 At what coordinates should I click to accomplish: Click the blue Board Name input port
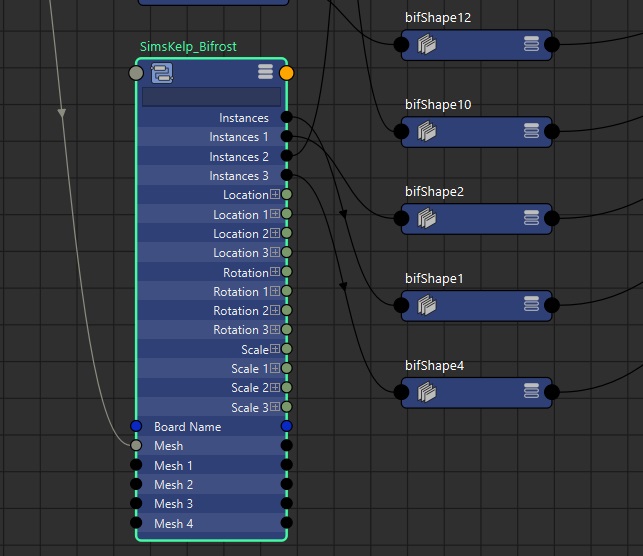pyautogui.click(x=136, y=426)
